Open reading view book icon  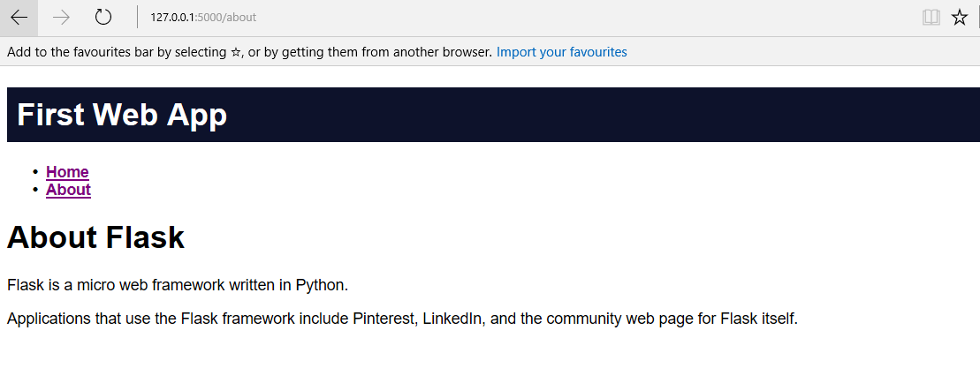click(931, 18)
